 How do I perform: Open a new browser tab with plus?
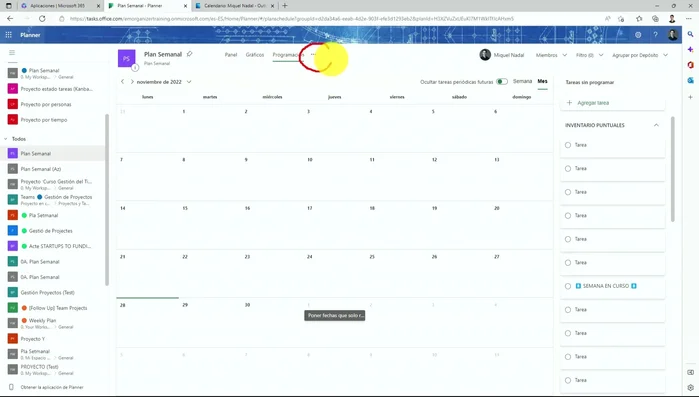(x=284, y=6)
